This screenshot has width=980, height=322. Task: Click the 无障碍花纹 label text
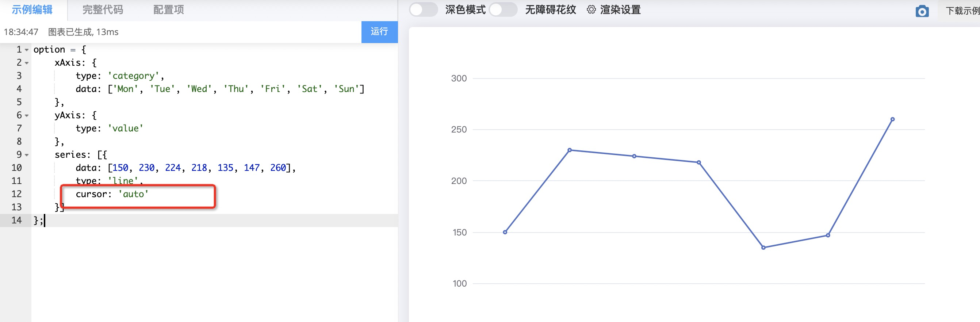[x=551, y=9]
